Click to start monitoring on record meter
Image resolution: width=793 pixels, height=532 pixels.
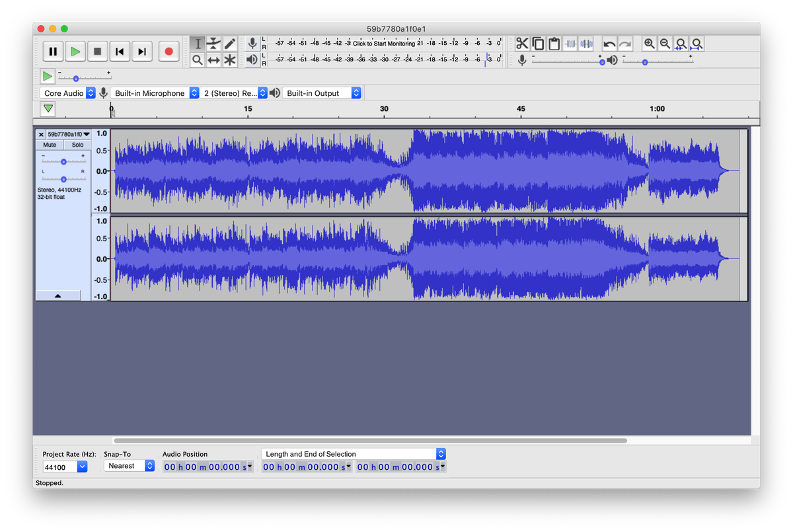[384, 44]
